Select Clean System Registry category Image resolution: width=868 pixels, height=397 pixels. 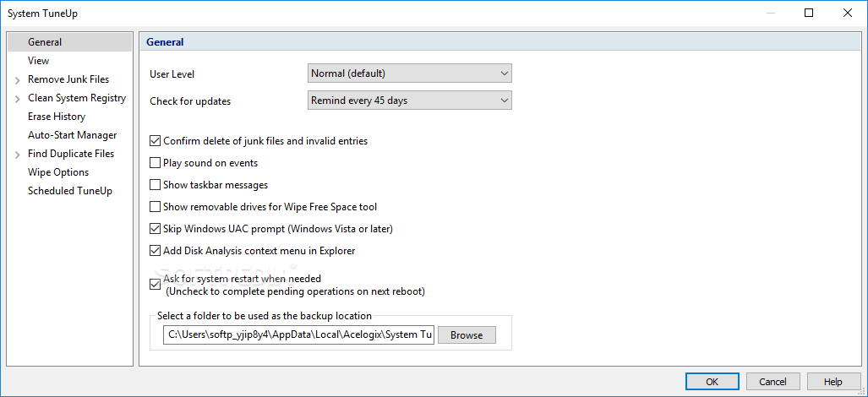coord(77,98)
